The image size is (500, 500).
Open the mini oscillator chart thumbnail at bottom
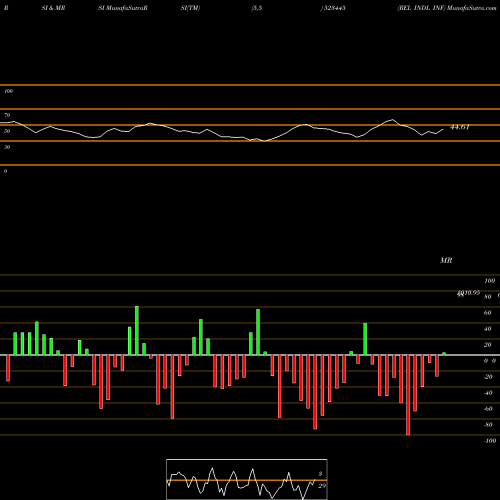click(x=247, y=479)
